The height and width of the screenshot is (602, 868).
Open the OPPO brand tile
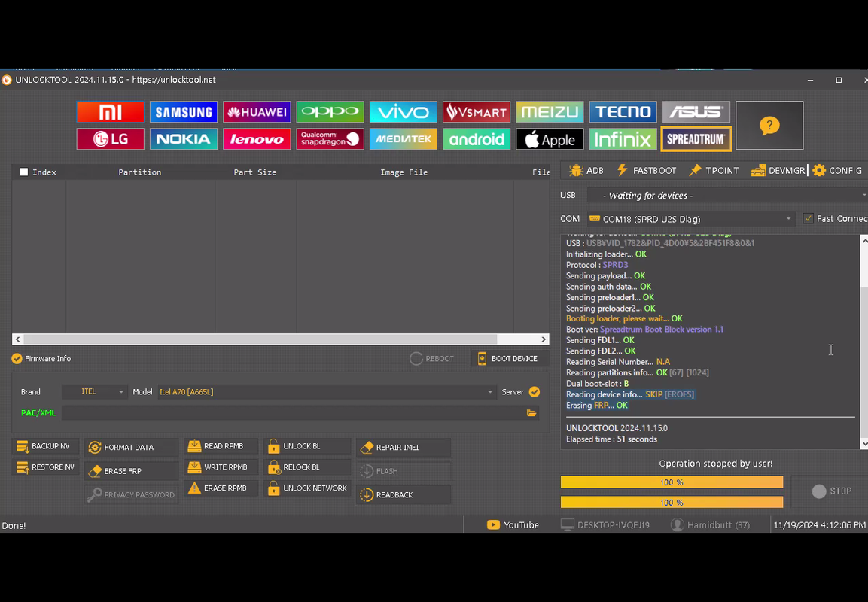(330, 112)
